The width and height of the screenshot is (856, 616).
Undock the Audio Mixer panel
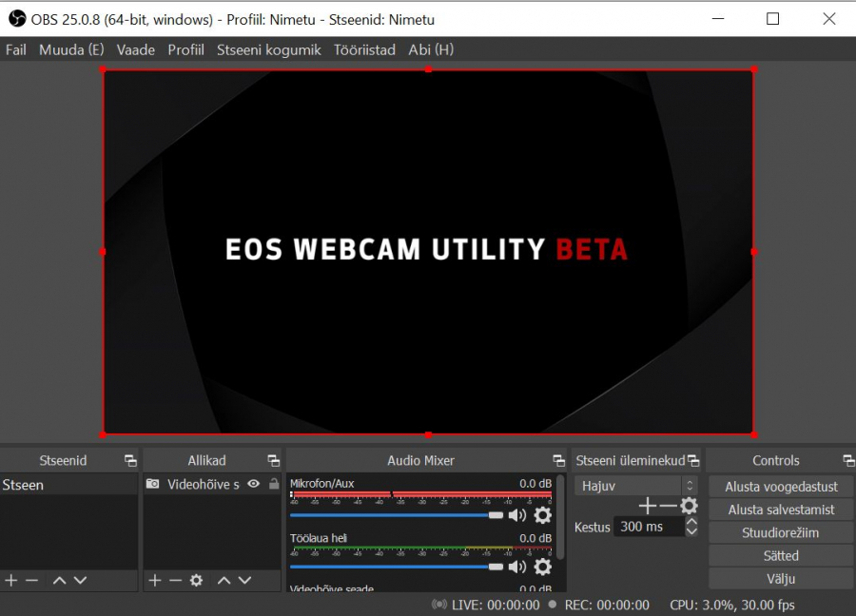click(x=558, y=460)
